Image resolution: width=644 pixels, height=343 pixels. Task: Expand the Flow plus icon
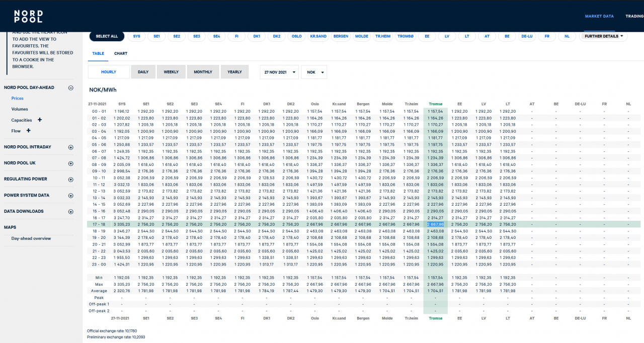point(29,131)
